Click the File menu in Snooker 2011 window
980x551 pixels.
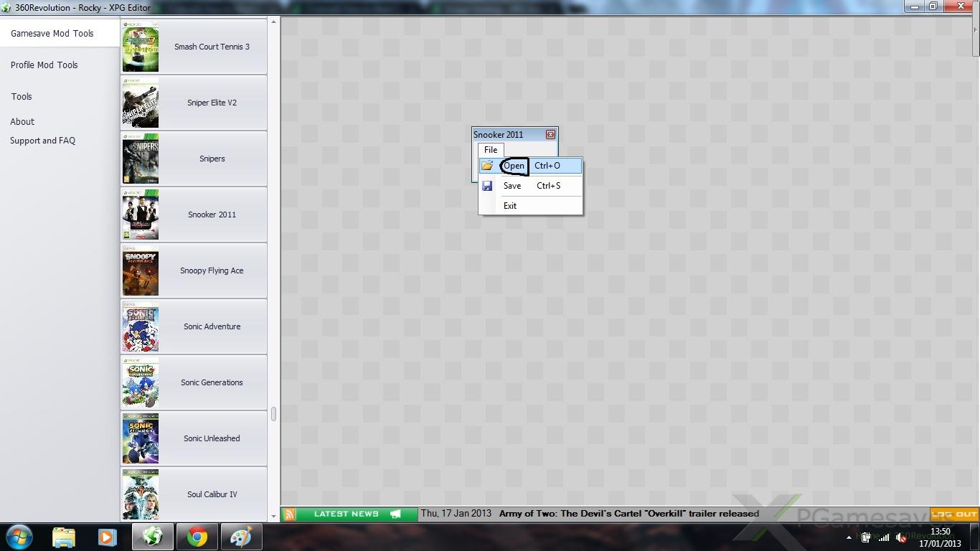[x=491, y=150]
